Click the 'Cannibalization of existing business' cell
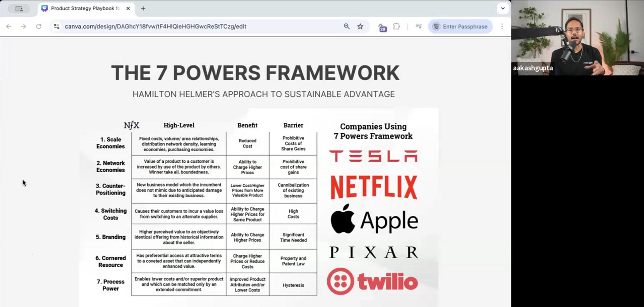Screen dimensions: 644x307 (x=293, y=190)
